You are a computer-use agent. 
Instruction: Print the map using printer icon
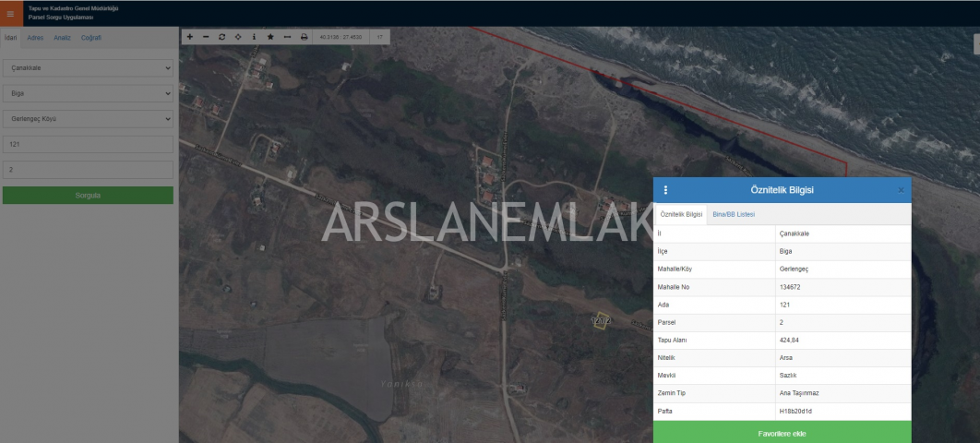coord(304,37)
